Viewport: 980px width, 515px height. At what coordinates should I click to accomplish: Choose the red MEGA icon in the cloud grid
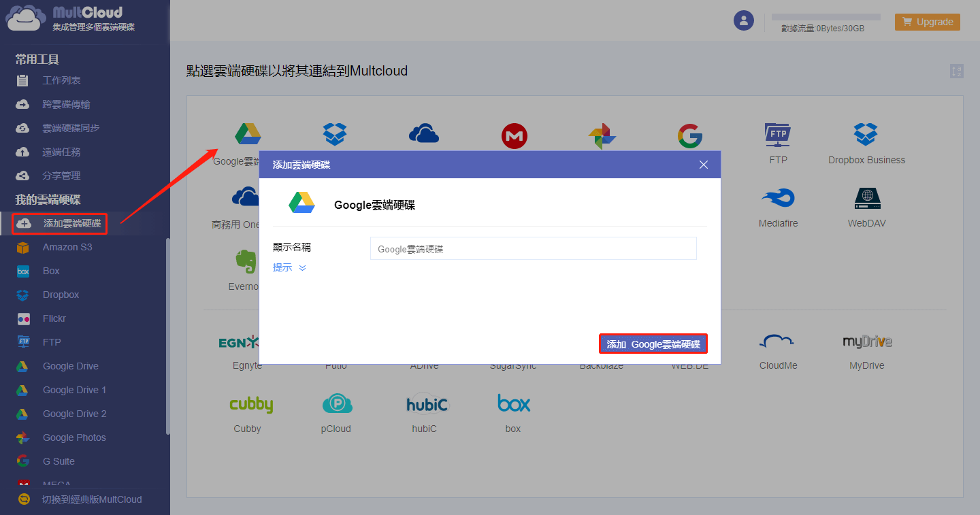514,136
